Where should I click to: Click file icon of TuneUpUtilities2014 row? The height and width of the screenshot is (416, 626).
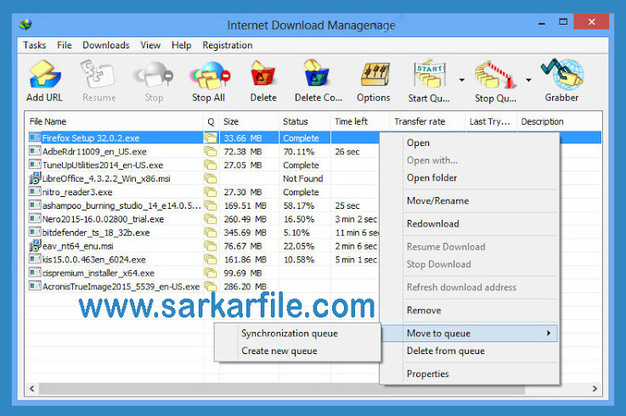tap(35, 165)
